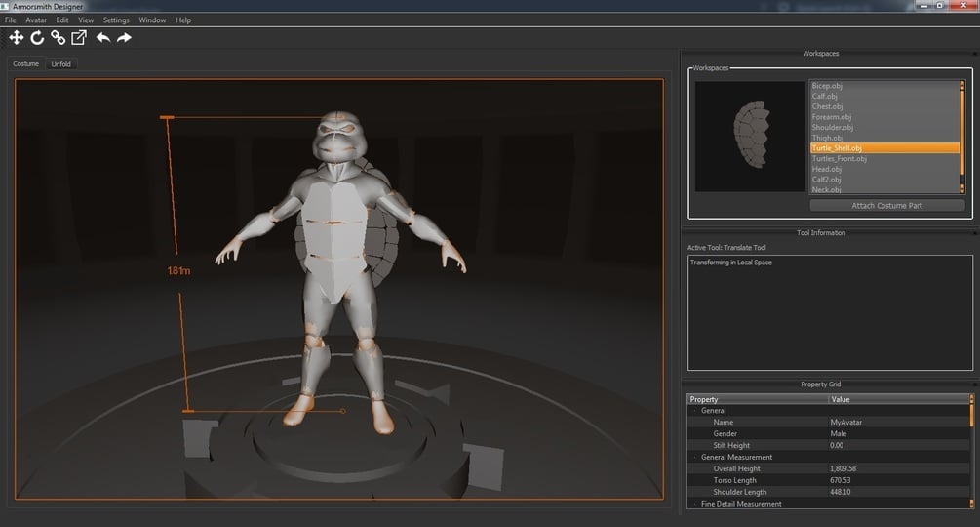Select the highlighted Turtle_Shell.obj entry
The height and width of the screenshot is (527, 980).
click(x=884, y=148)
